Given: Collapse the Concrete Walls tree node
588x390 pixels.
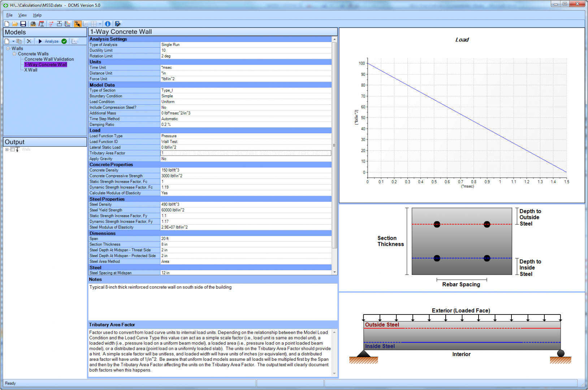Looking at the screenshot, I should pos(15,53).
